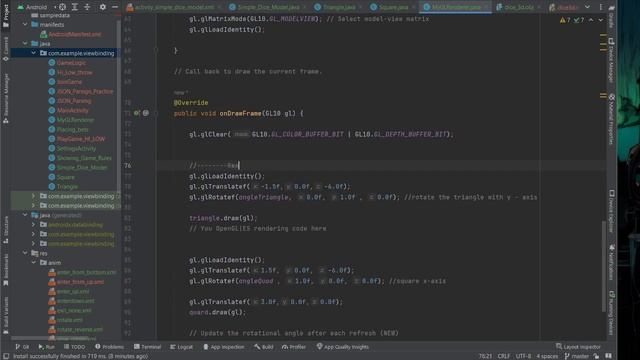640x360 pixels.
Task: Open the Structure side tool window
Action: (6, 230)
